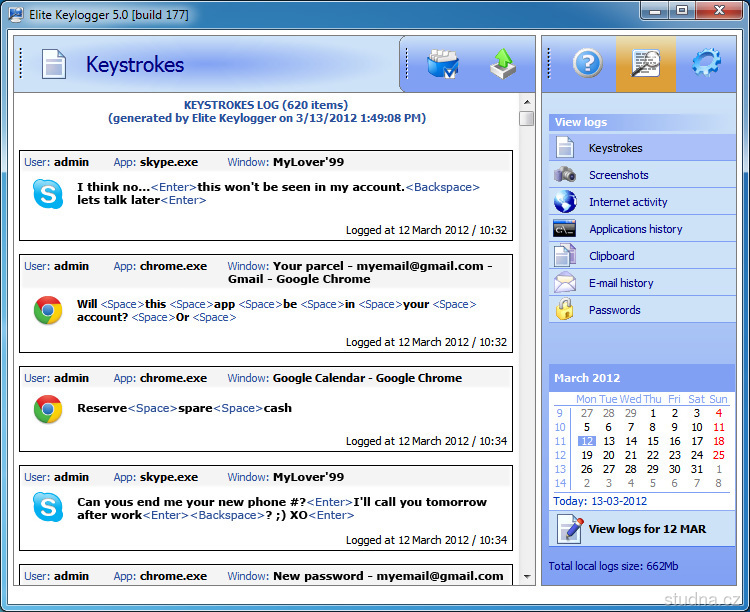Select day 13 in March 2012 calendar
The height and width of the screenshot is (612, 750).
click(609, 441)
